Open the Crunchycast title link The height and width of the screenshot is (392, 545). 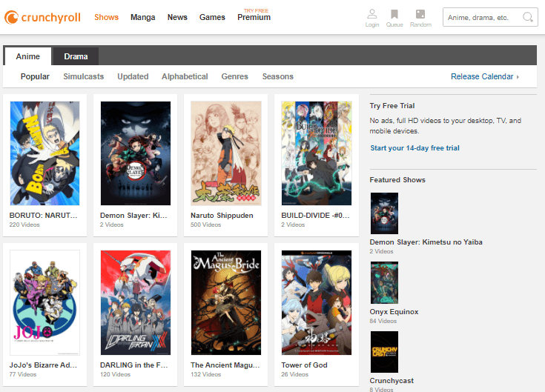click(392, 381)
